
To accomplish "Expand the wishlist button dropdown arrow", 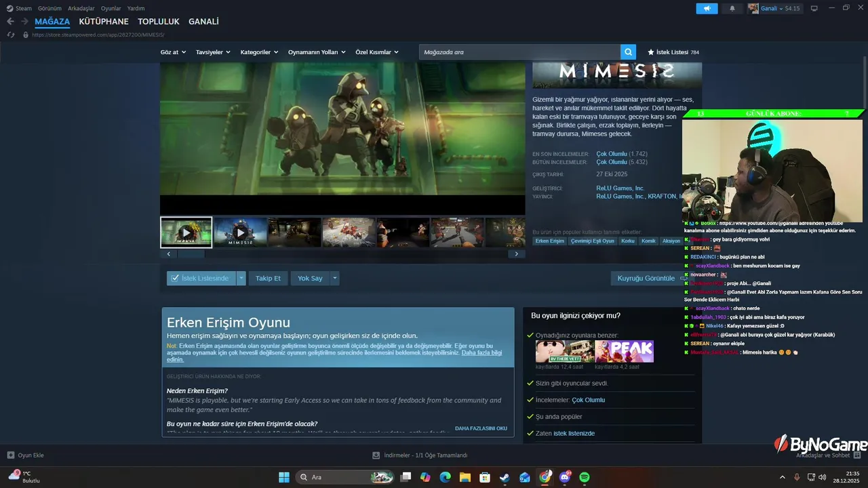I will click(x=241, y=278).
